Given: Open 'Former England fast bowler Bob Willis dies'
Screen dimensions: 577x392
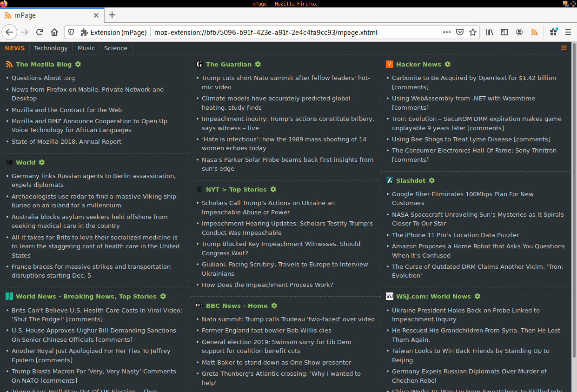Looking at the screenshot, I should [266, 331].
